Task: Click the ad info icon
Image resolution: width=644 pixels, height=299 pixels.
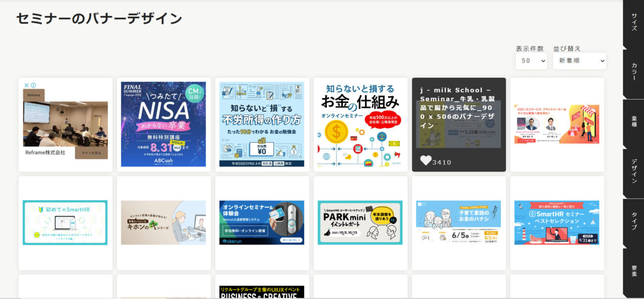Action: coord(33,85)
